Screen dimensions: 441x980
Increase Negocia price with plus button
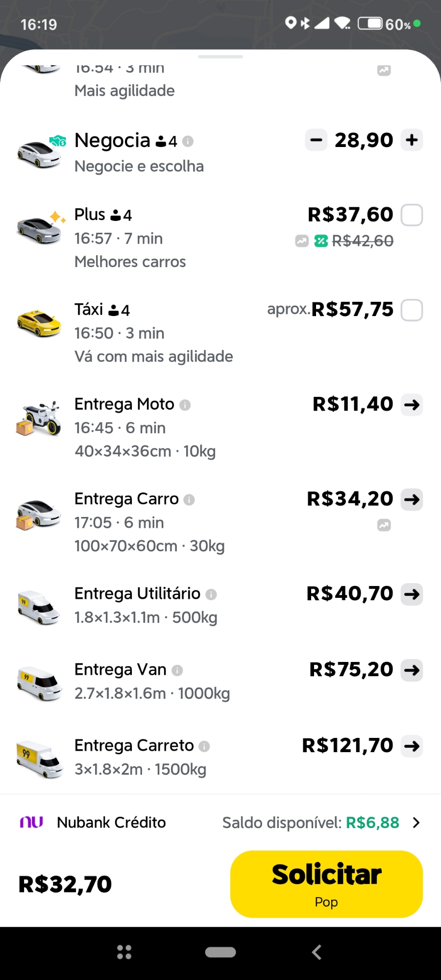[412, 140]
